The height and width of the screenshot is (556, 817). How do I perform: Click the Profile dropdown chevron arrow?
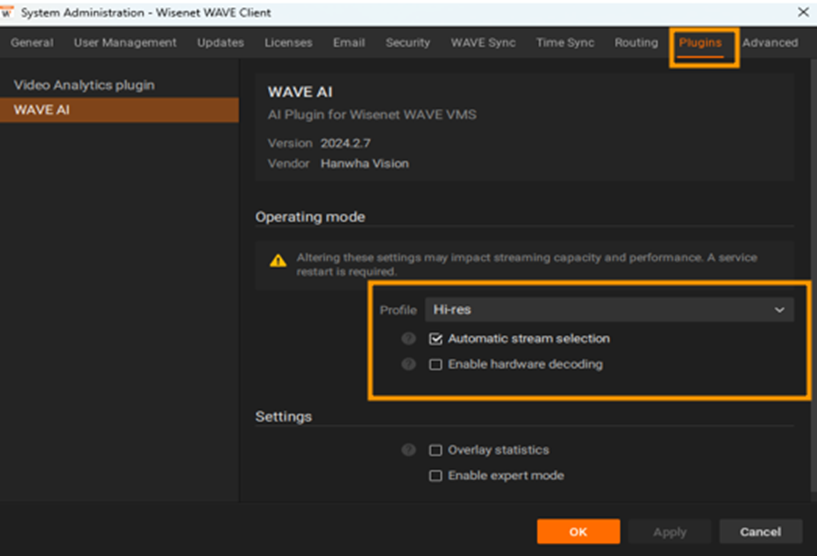click(x=779, y=310)
